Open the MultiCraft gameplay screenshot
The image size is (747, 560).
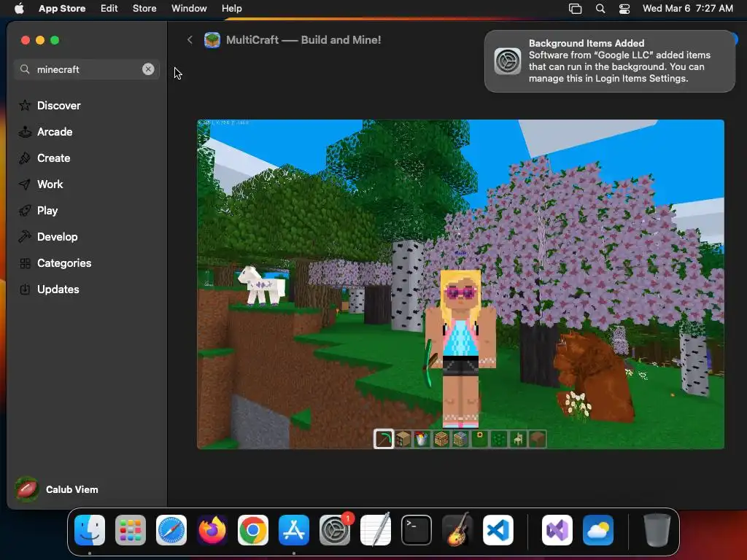click(x=460, y=284)
